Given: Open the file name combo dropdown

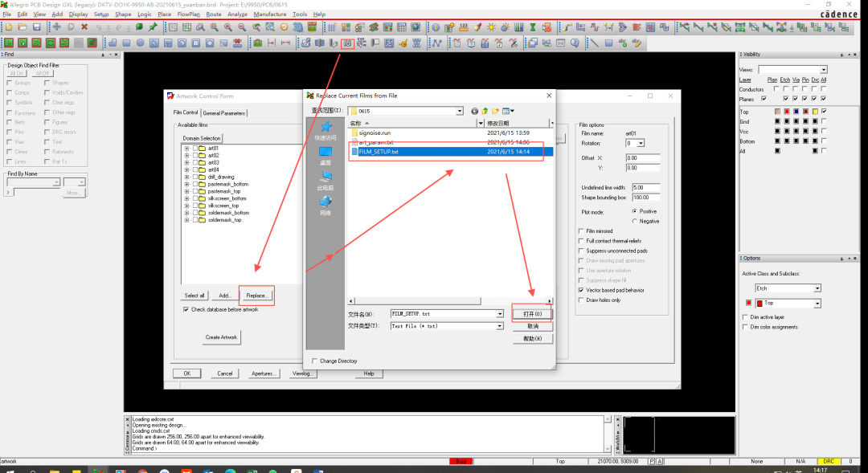Looking at the screenshot, I should click(499, 314).
